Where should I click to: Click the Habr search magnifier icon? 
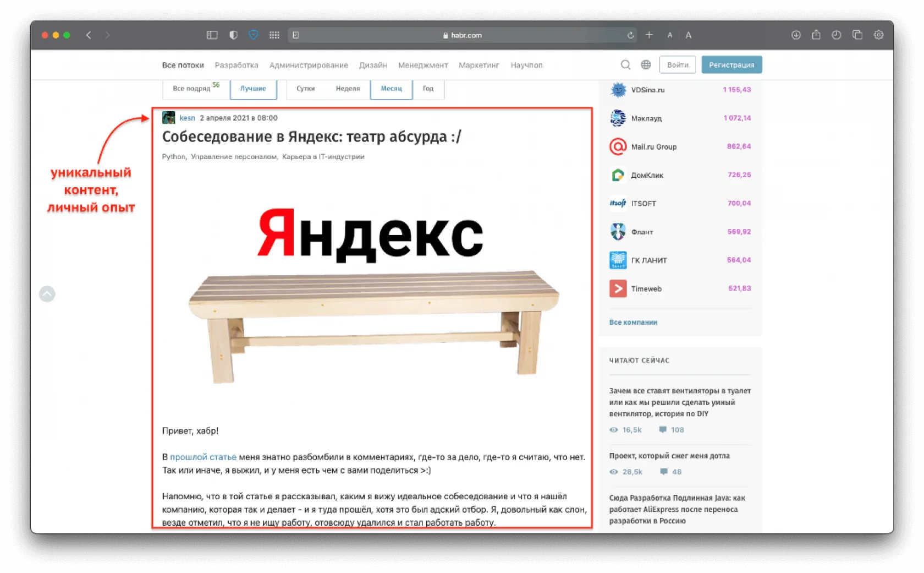(625, 65)
